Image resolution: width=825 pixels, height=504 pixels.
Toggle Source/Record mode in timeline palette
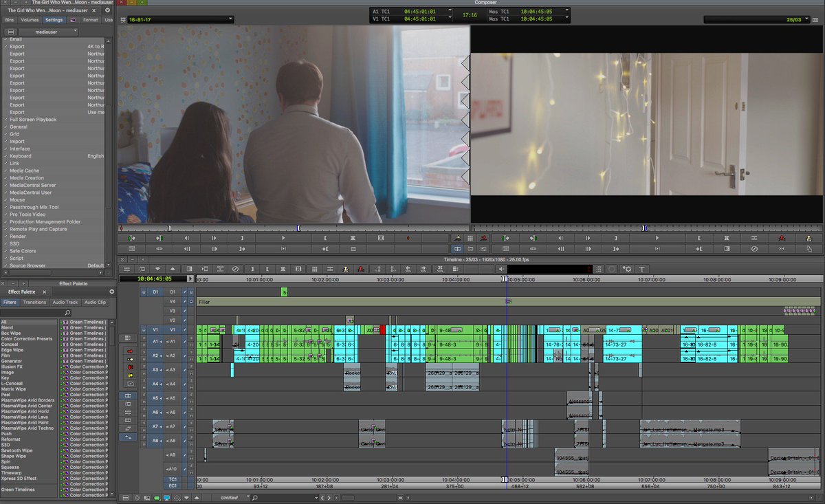(128, 396)
